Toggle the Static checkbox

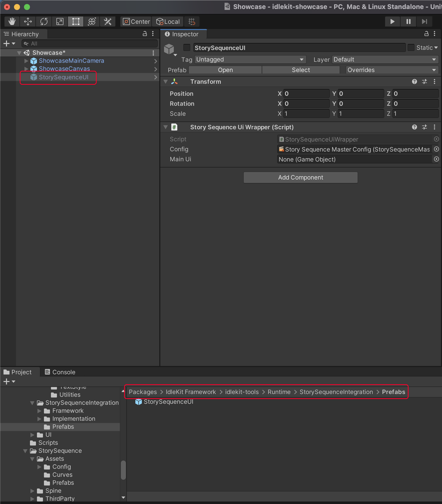tap(411, 47)
